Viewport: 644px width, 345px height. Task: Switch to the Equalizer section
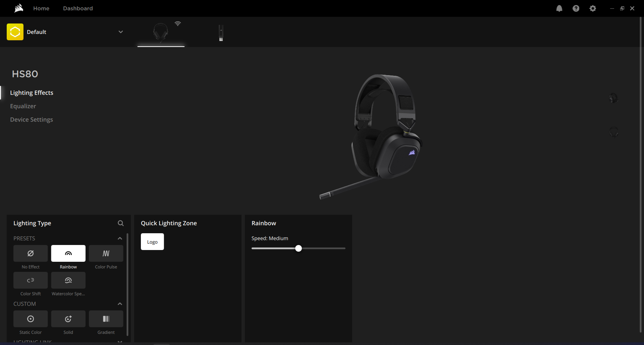23,106
